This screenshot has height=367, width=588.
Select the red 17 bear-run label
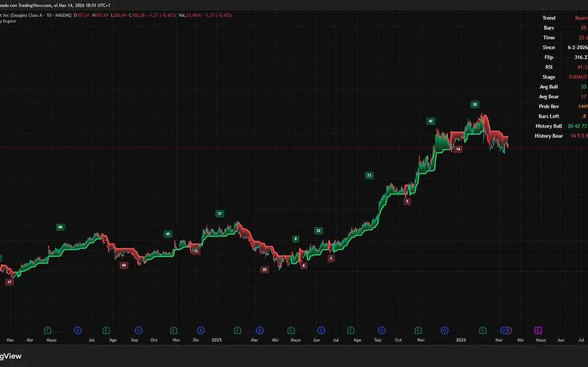[10, 282]
